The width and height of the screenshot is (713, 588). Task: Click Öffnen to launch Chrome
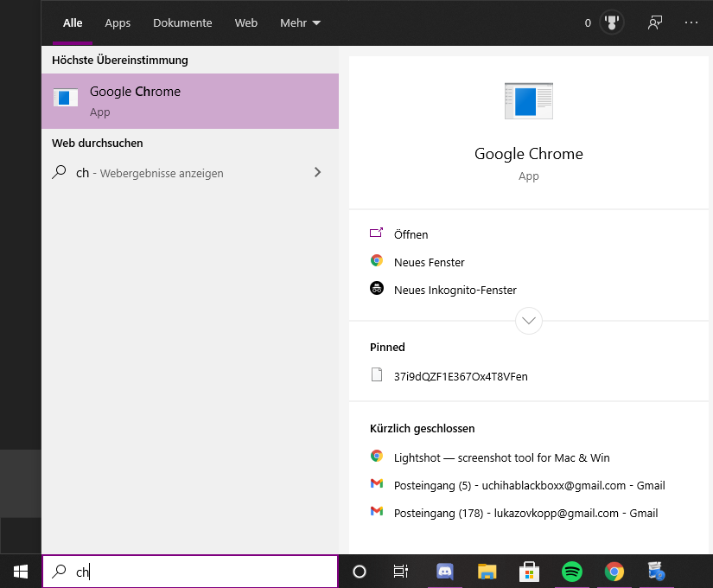411,234
